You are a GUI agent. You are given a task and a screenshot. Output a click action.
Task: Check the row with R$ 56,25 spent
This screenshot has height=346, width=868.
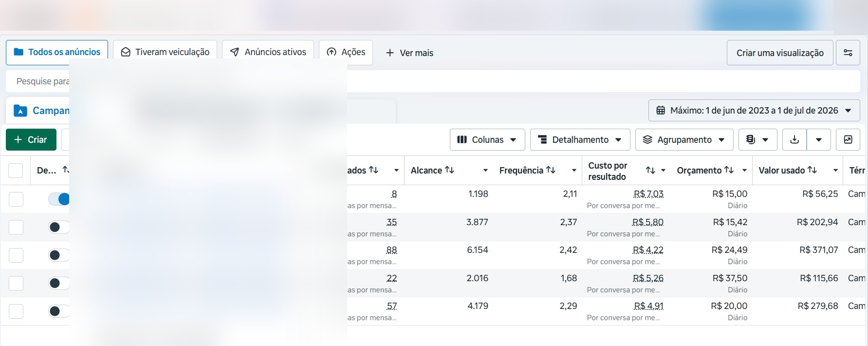(16, 199)
